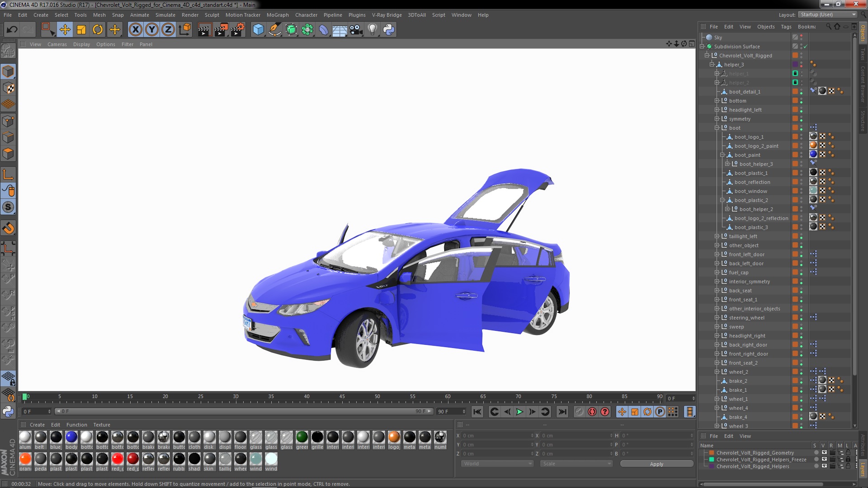Screen dimensions: 868x488
Task: Open the Objects menu in Object Manager
Action: tap(766, 27)
